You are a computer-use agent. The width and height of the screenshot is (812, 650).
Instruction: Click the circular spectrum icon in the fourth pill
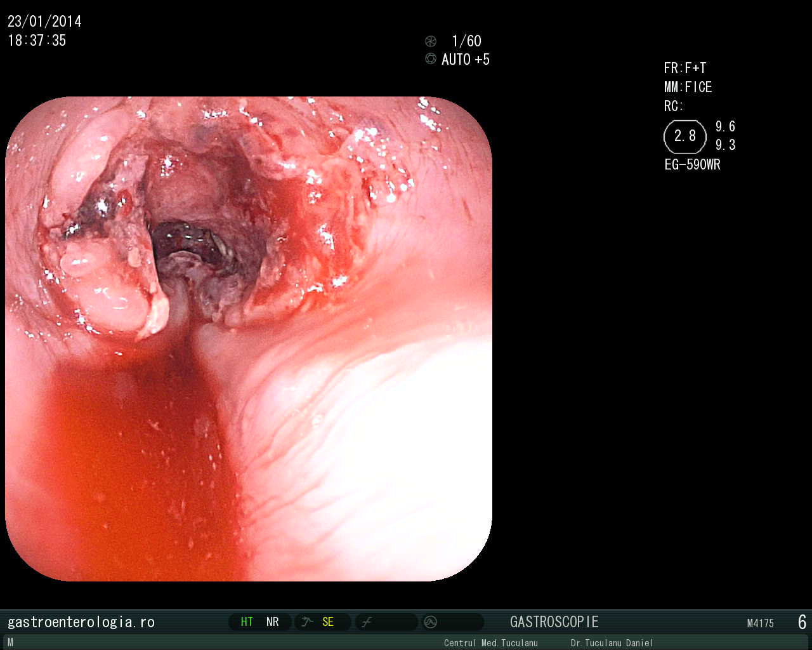coord(431,622)
